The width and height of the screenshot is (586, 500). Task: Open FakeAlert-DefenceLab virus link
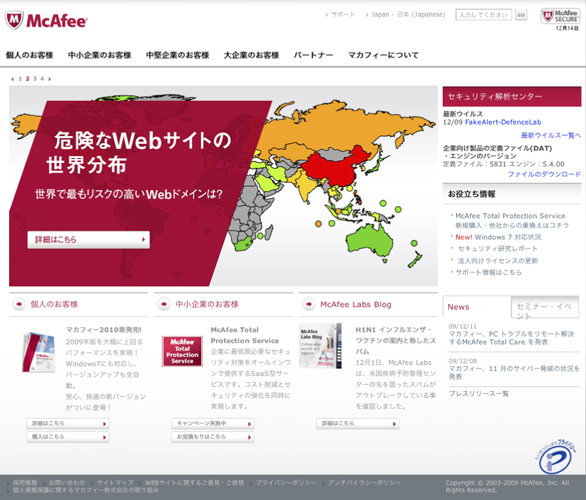[x=503, y=122]
